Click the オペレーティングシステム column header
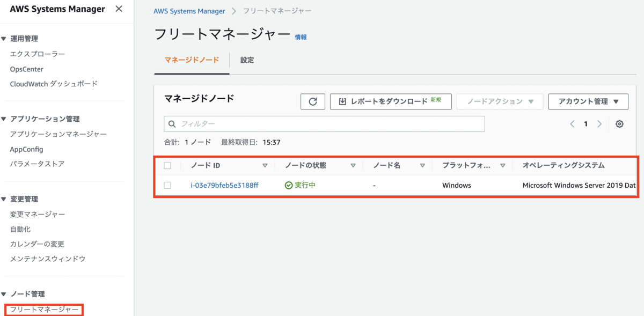Image resolution: width=644 pixels, height=316 pixels. click(x=563, y=166)
